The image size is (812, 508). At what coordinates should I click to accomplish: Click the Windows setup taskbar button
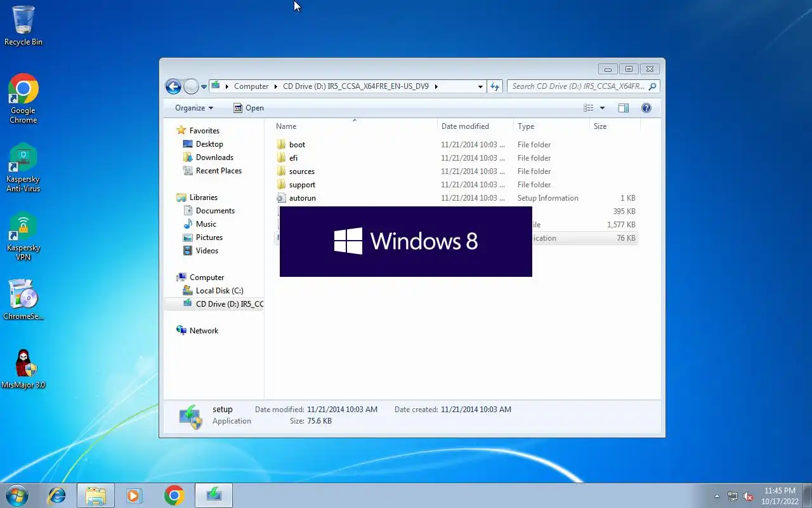(214, 495)
